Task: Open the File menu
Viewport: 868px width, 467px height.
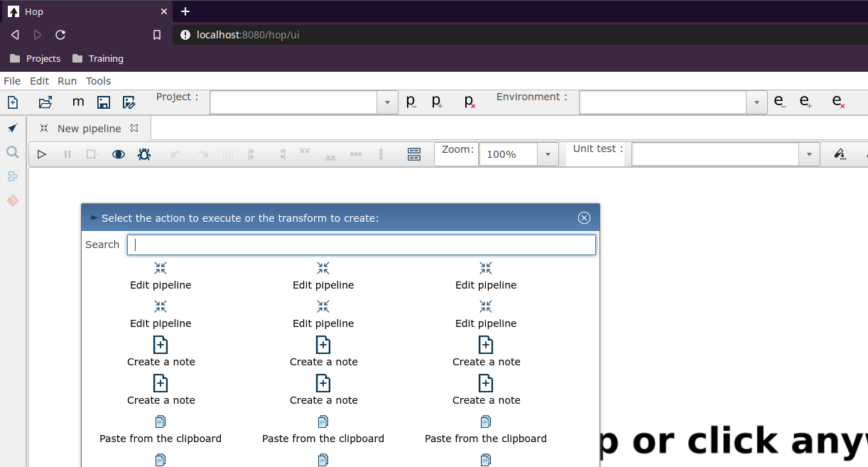Action: pos(12,81)
